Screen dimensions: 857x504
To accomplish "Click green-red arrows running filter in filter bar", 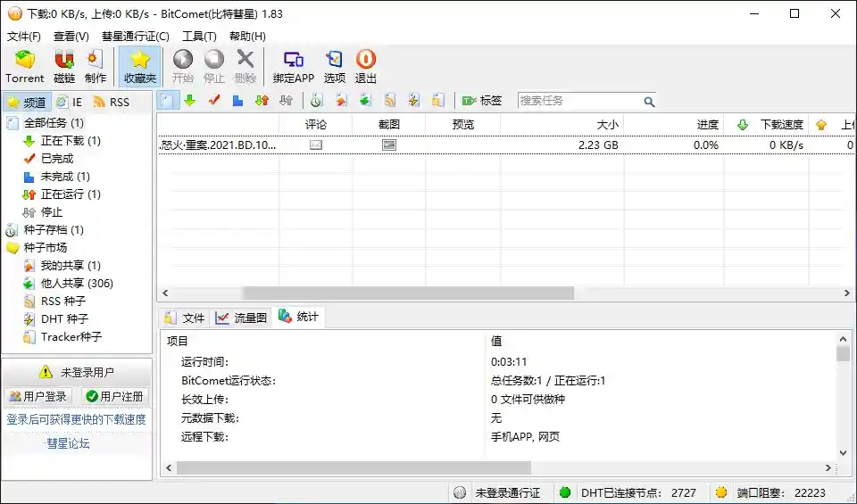I will 262,101.
